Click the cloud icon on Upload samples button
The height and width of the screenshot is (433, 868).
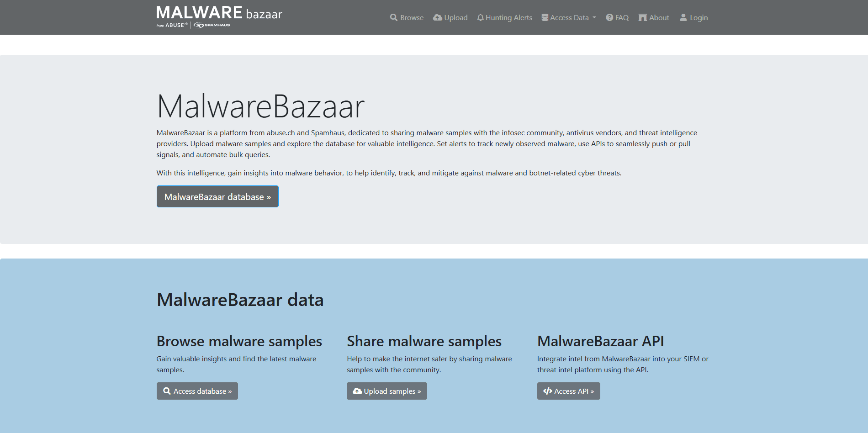coord(357,391)
